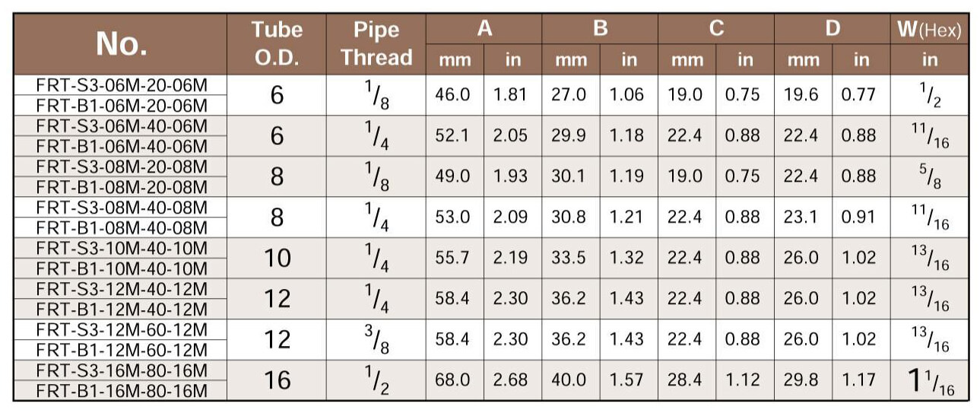Select the 1 1/16 hex size cell
The width and height of the screenshot is (980, 416).
930,381
